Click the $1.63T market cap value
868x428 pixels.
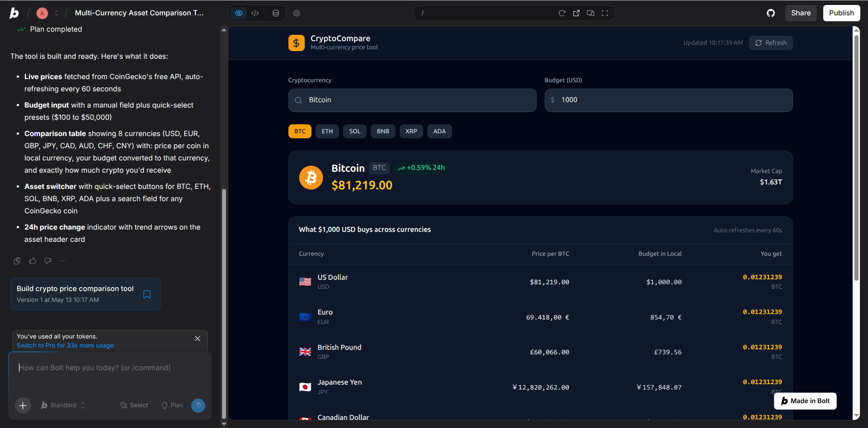coord(771,182)
